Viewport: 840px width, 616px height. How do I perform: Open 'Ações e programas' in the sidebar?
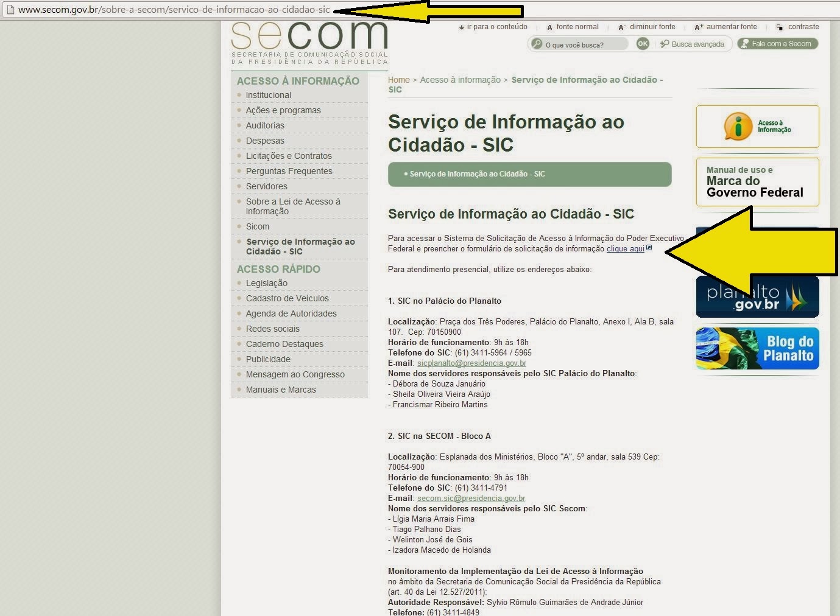pyautogui.click(x=283, y=110)
